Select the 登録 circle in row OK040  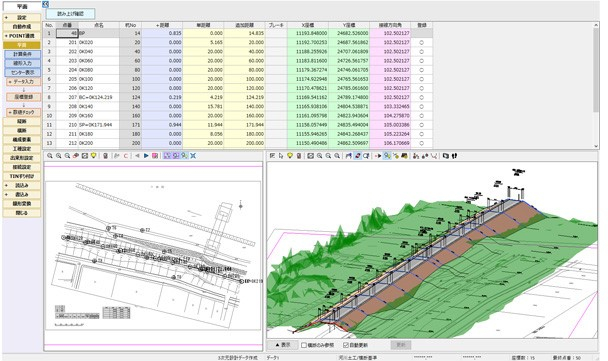[x=421, y=52]
